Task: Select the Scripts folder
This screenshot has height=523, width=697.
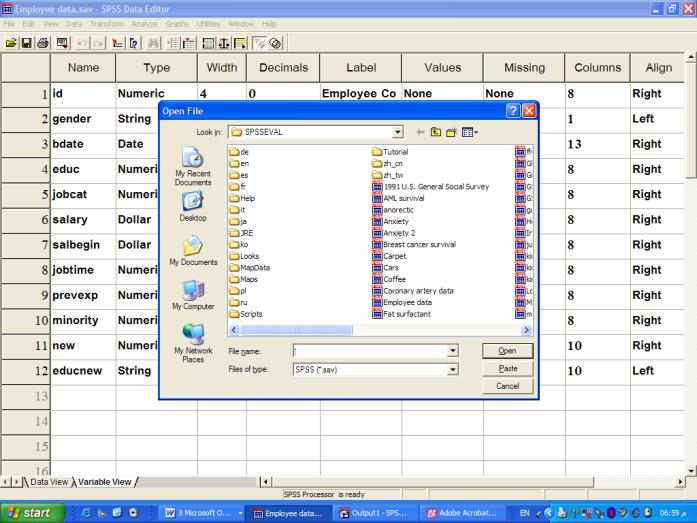Action: (x=246, y=314)
